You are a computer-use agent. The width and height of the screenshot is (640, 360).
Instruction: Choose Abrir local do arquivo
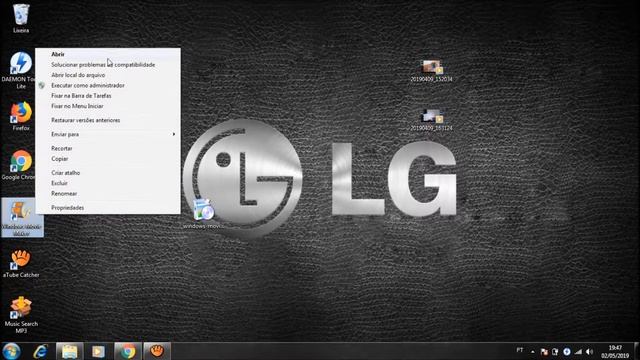coord(108,75)
